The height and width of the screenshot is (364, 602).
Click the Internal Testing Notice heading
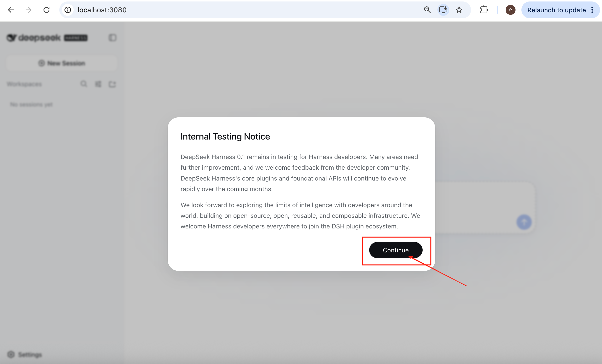(x=225, y=136)
